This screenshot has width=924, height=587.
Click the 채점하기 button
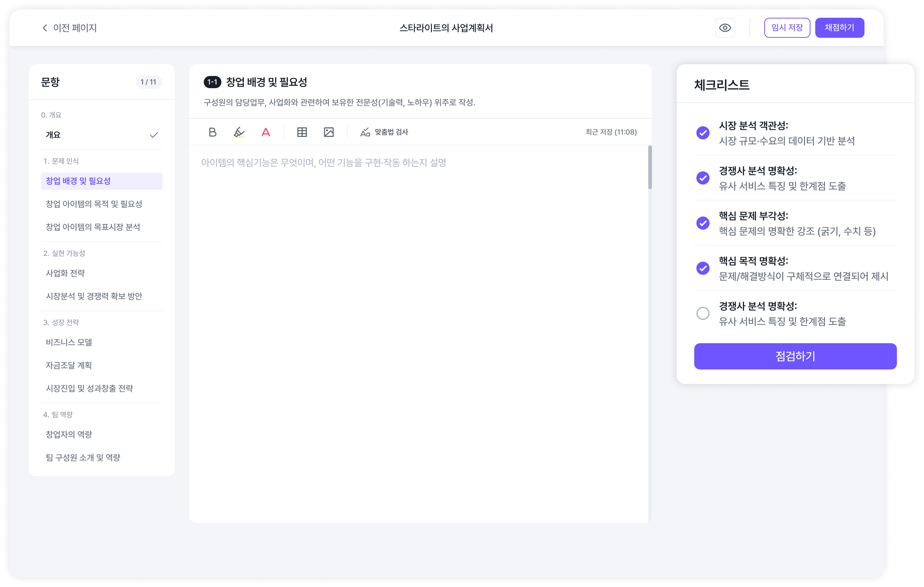[x=839, y=28]
